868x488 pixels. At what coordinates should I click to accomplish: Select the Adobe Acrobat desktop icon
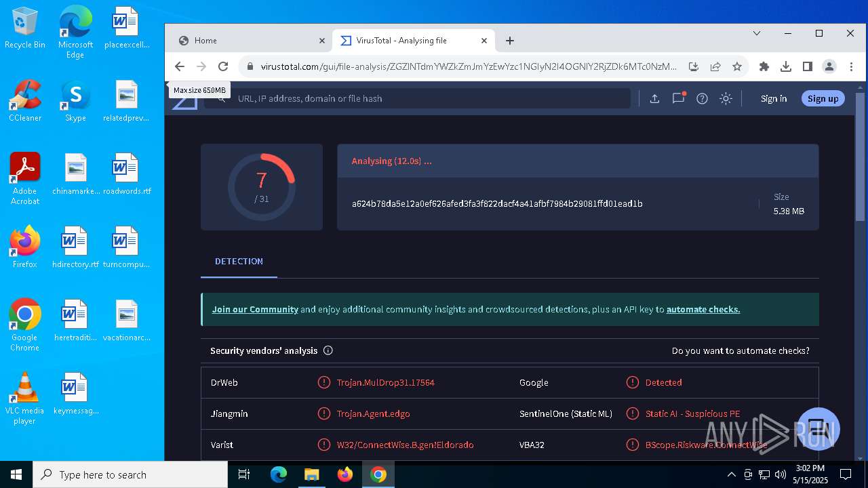tap(25, 178)
